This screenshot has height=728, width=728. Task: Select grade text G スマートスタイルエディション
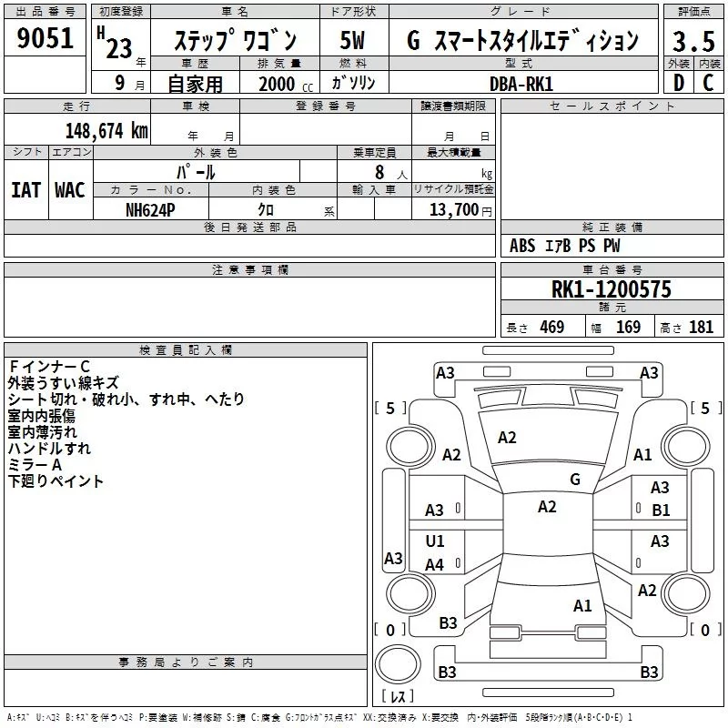tap(522, 40)
